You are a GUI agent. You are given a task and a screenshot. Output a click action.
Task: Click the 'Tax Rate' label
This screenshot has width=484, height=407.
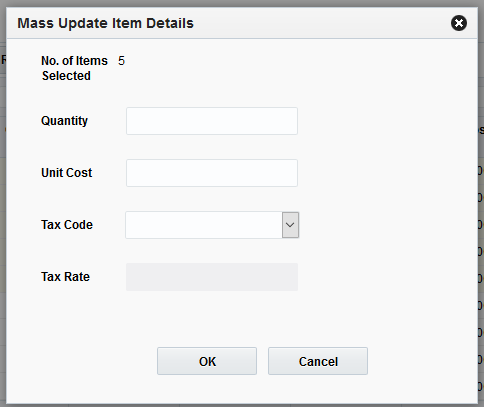[x=65, y=277]
